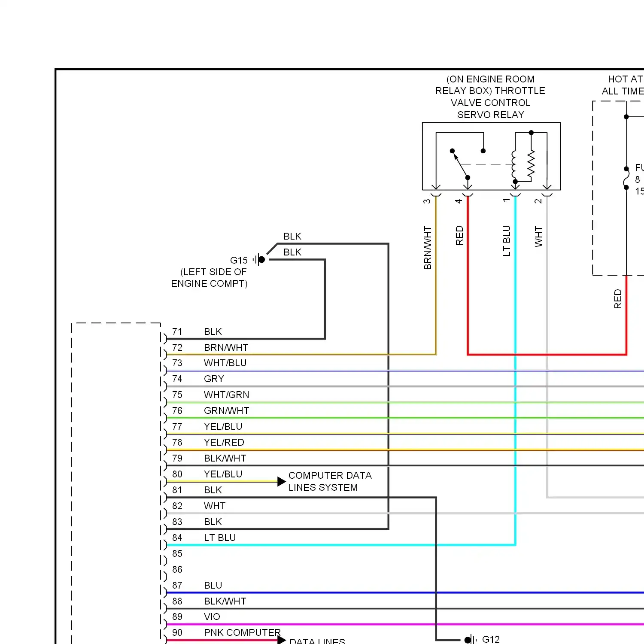Select pin 73 WHT/BLU label
The image size is (644, 644).
coord(225,363)
